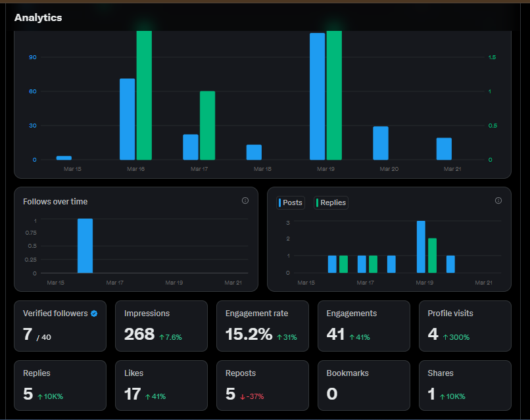Select the Profile visits metric card
Screen dimensions: 530x420
point(465,326)
